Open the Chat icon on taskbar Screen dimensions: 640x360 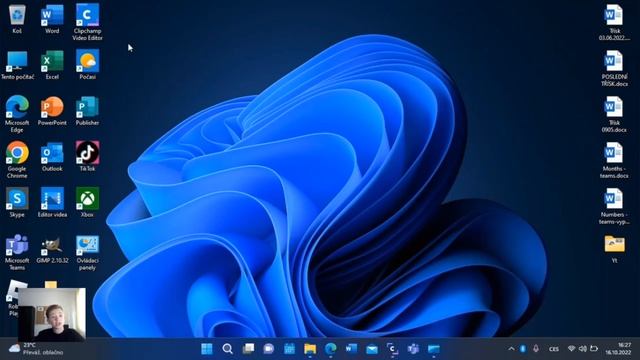269,349
